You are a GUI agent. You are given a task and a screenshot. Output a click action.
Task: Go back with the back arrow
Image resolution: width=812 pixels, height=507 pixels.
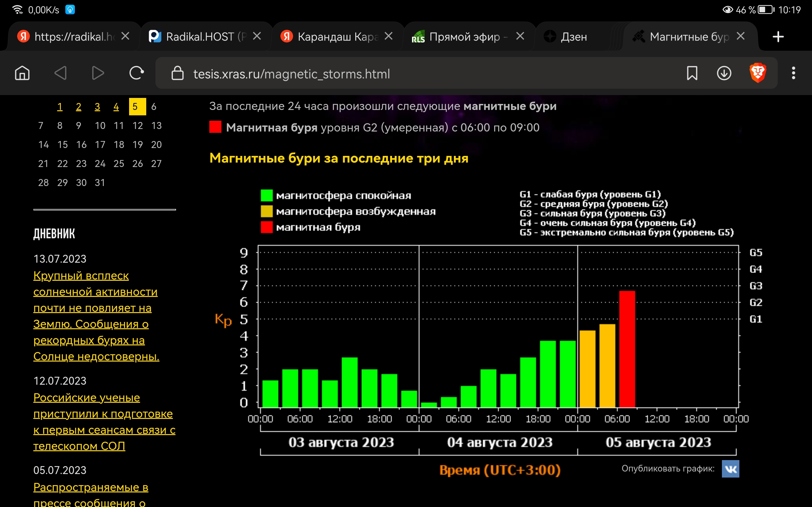61,73
